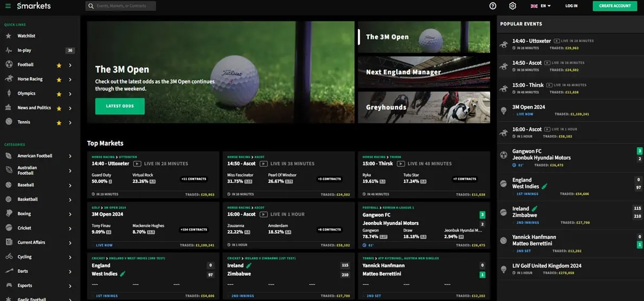Click live video icon on 14:40 Uttoxeter card

coord(138,163)
